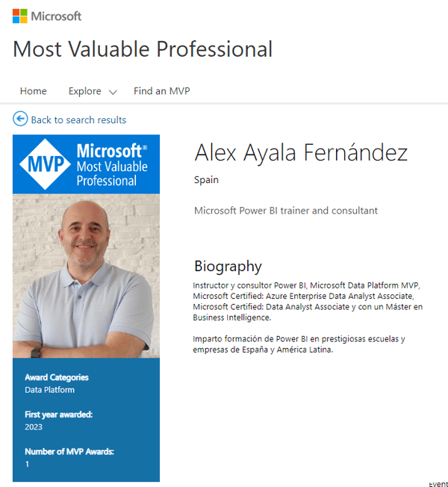
Task: Follow the Back to search results link
Action: click(x=78, y=120)
